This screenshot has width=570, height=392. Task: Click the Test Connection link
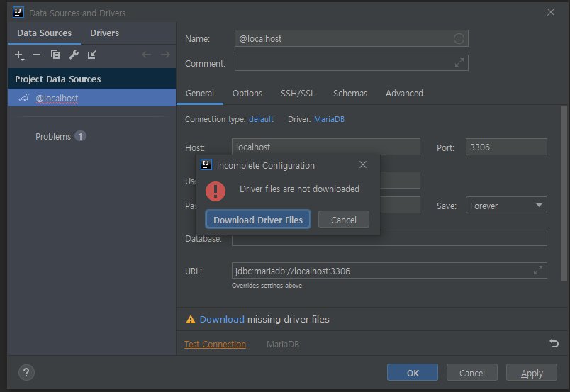(x=216, y=344)
